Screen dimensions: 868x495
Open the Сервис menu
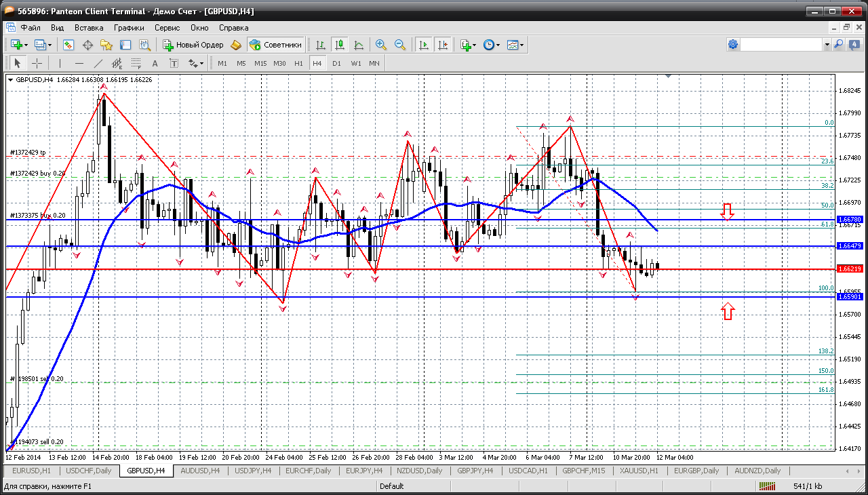coord(167,28)
